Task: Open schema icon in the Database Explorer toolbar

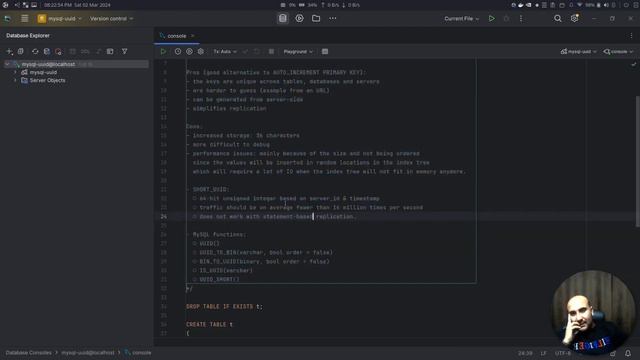Action: click(47, 51)
